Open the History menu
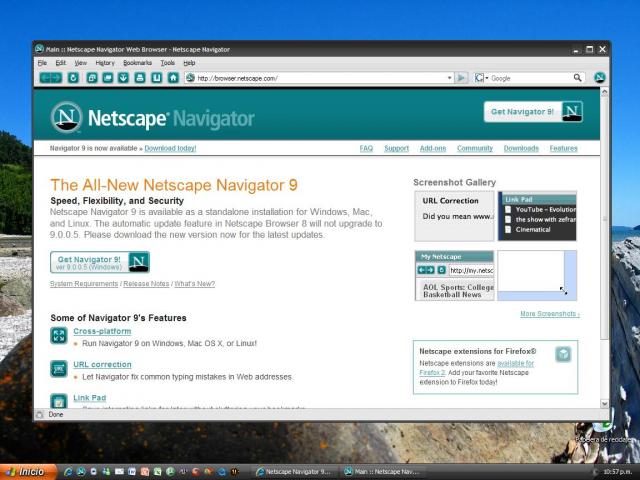 tap(105, 62)
